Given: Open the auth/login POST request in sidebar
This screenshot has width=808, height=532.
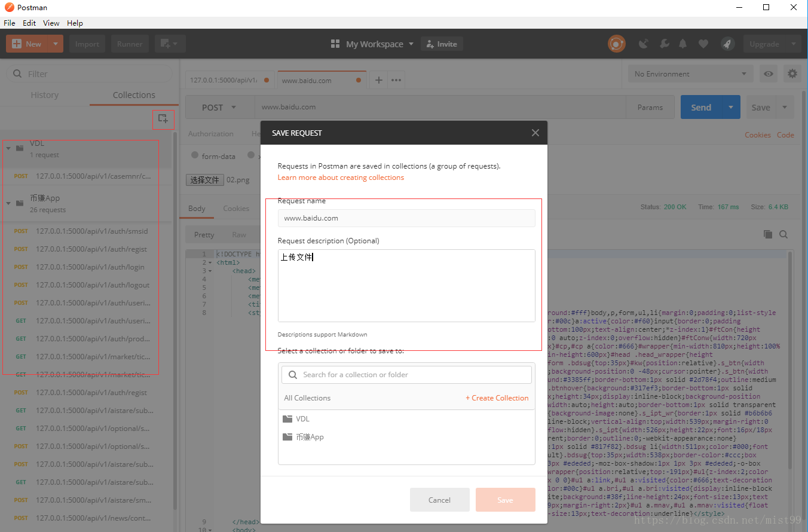Looking at the screenshot, I should (87, 267).
